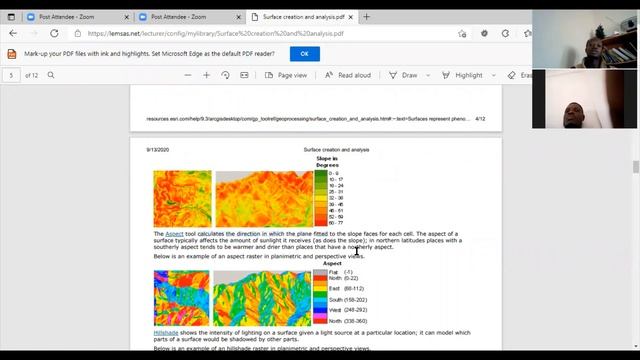The image size is (640, 360).
Task: Click OK to set Edge as default PDF reader
Action: point(305,54)
